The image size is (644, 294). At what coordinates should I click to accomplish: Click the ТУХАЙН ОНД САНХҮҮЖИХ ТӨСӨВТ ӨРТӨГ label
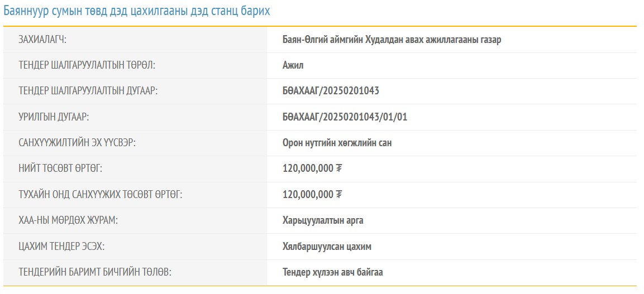tap(101, 195)
